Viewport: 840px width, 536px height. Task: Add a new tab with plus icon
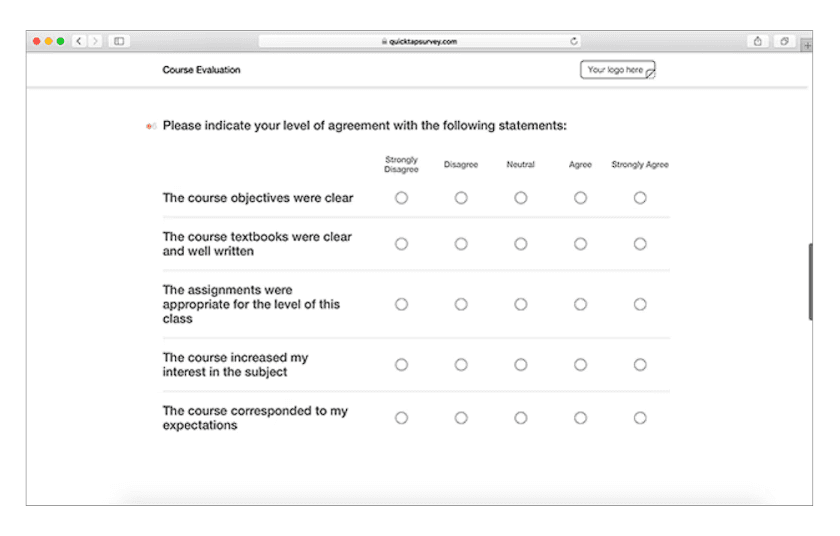tap(807, 46)
